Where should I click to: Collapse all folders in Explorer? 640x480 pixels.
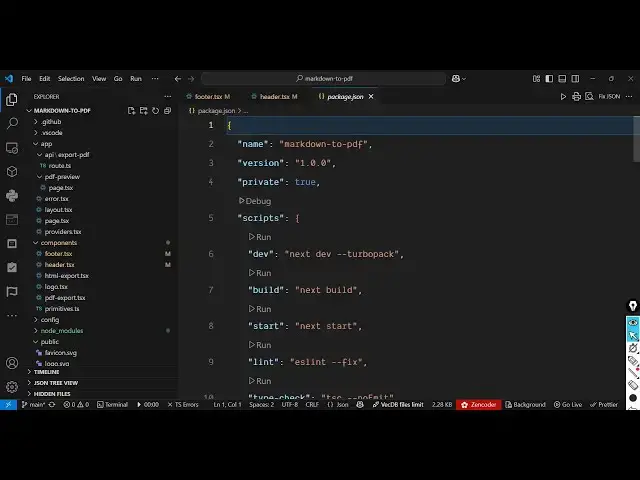[x=167, y=111]
